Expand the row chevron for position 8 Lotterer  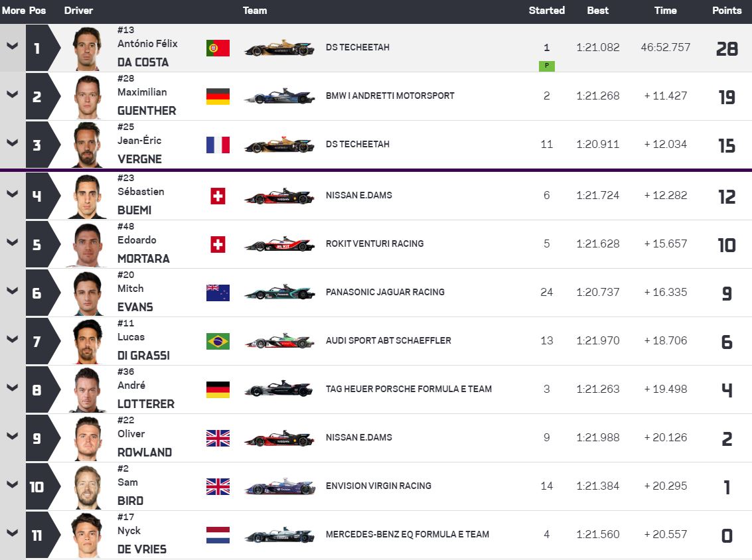[x=12, y=388]
